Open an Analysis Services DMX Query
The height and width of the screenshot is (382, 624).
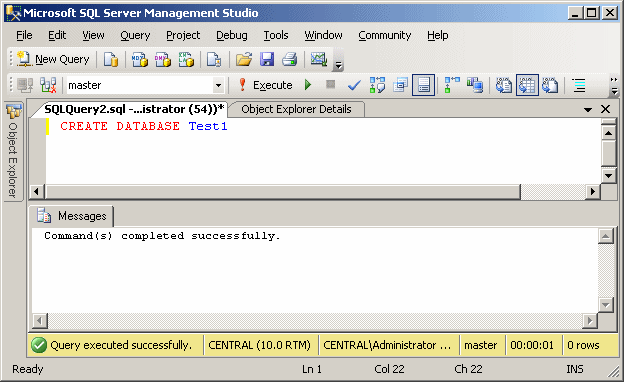163,59
